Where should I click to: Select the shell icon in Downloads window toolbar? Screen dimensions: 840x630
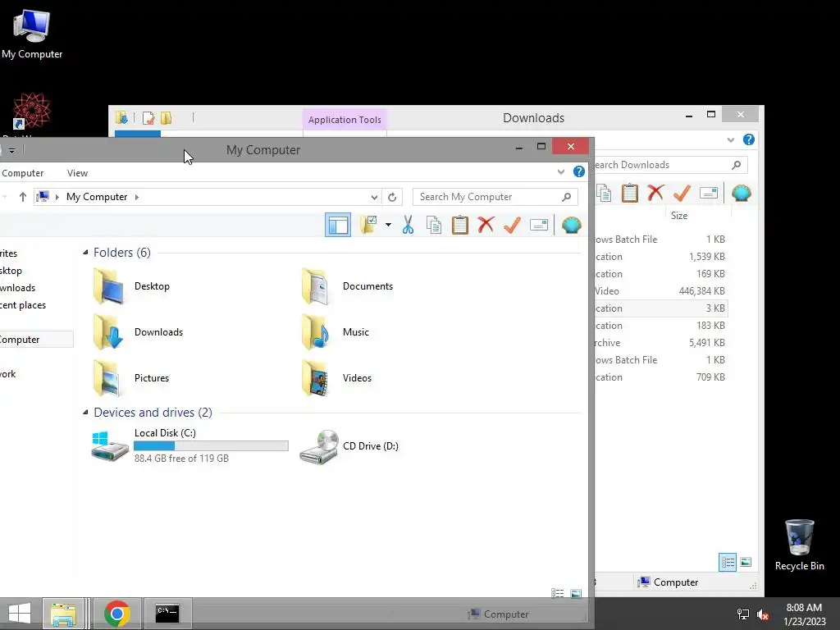742,193
